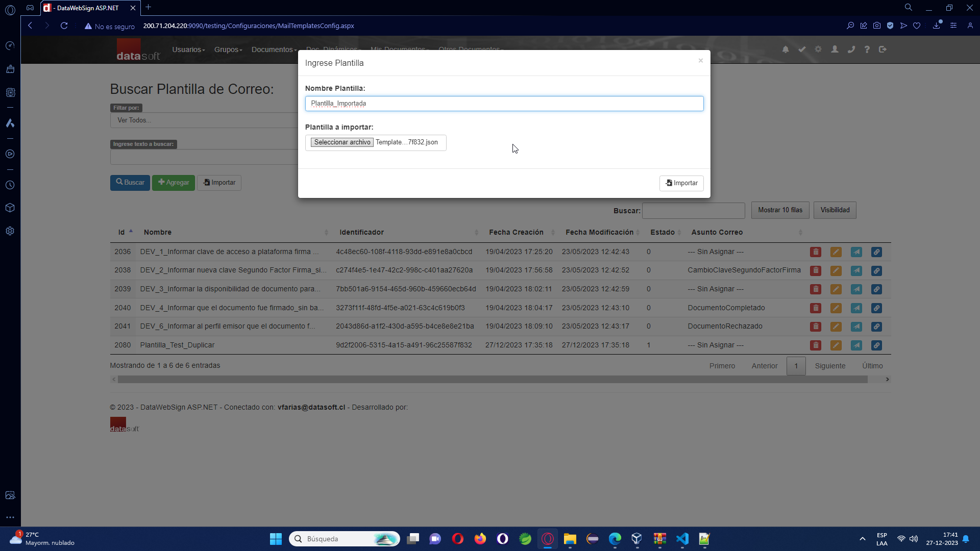Reload the page in browser toolbar
Image resolution: width=980 pixels, height=551 pixels.
click(x=64, y=26)
